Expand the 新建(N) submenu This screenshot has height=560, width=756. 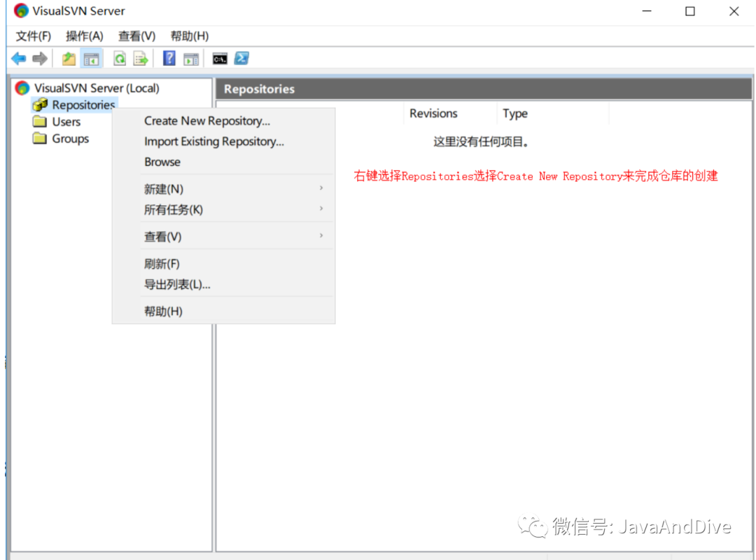coord(224,189)
